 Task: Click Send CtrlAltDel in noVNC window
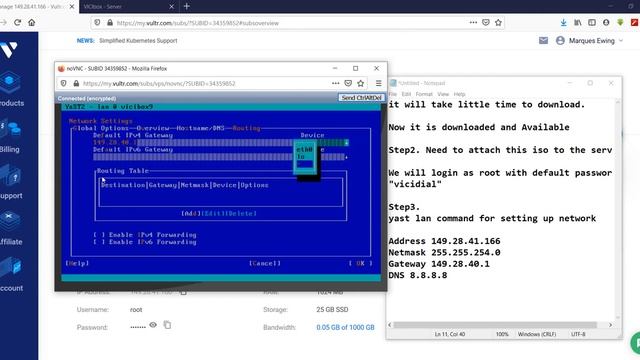[x=361, y=98]
